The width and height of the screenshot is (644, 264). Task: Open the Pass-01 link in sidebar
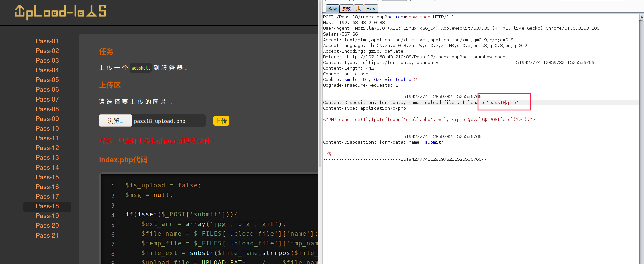(47, 41)
